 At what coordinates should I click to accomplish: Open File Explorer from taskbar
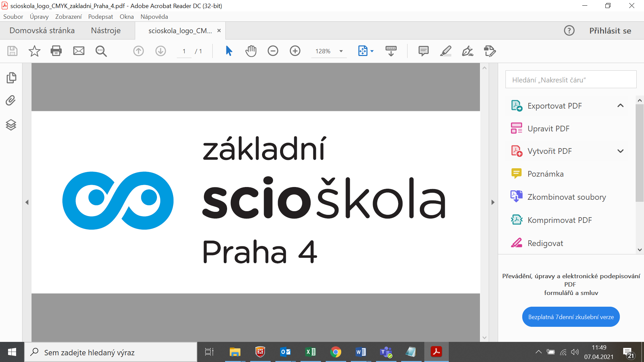(235, 352)
